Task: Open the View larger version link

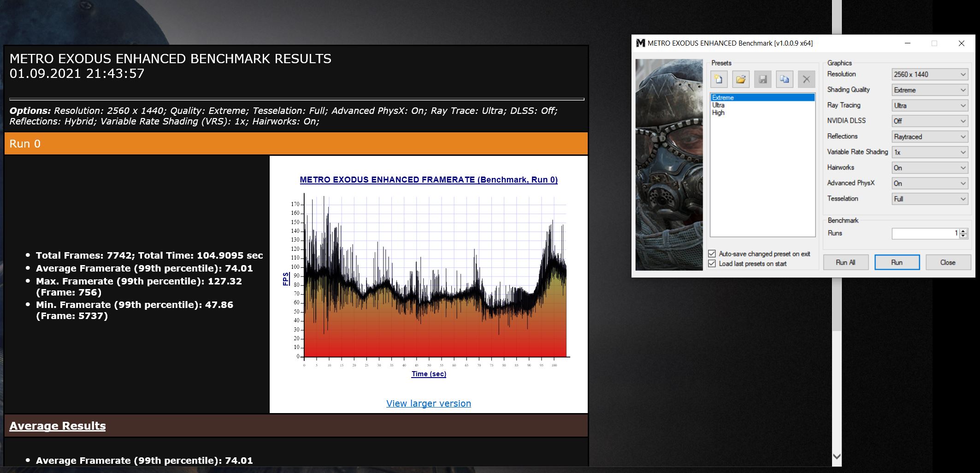Action: click(x=429, y=403)
